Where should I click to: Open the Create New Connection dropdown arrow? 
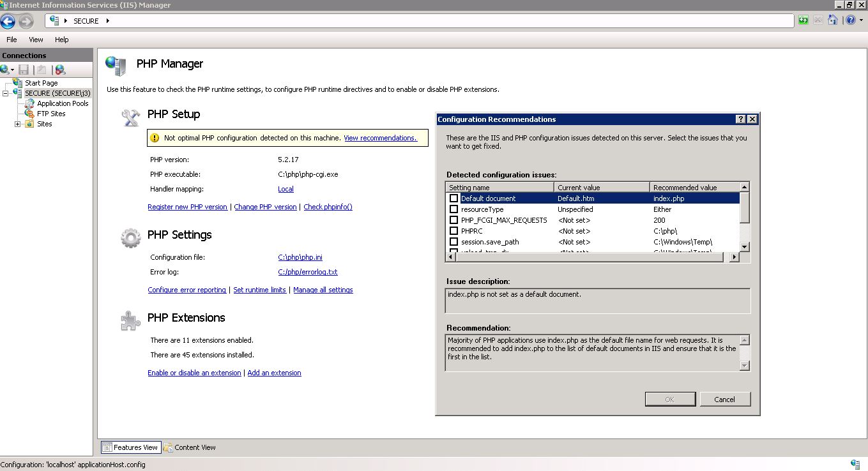click(x=13, y=70)
